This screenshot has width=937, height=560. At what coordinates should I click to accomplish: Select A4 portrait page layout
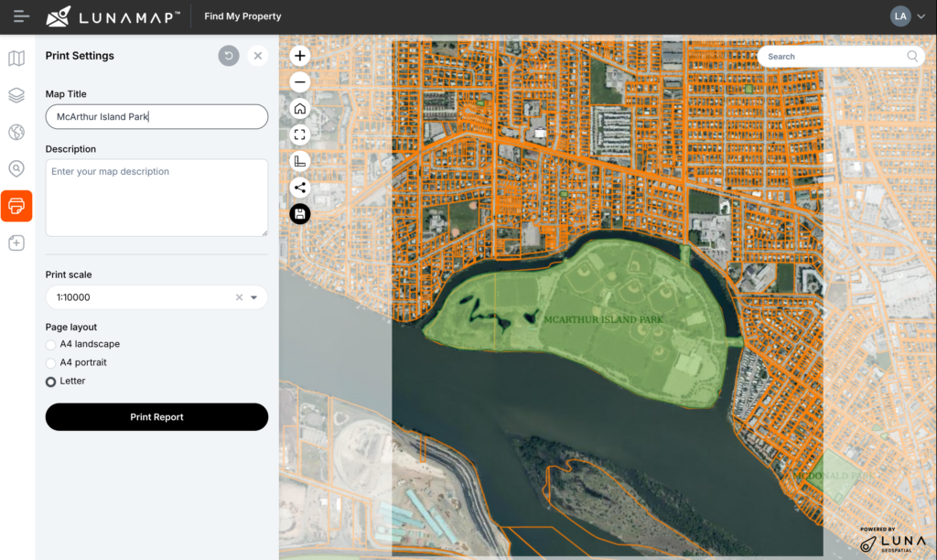click(51, 362)
